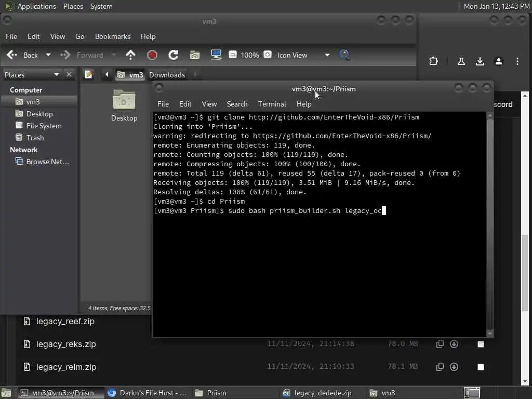532x399 pixels.
Task: Open browser extensions puzzle icon
Action: click(x=434, y=61)
